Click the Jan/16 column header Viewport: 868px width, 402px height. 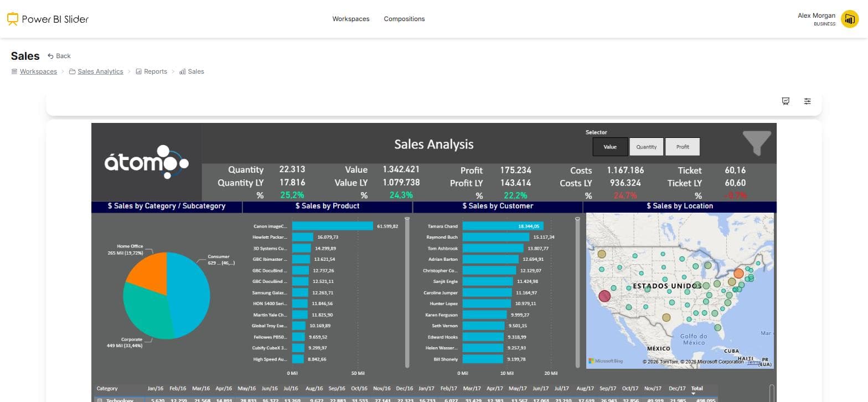tap(156, 389)
